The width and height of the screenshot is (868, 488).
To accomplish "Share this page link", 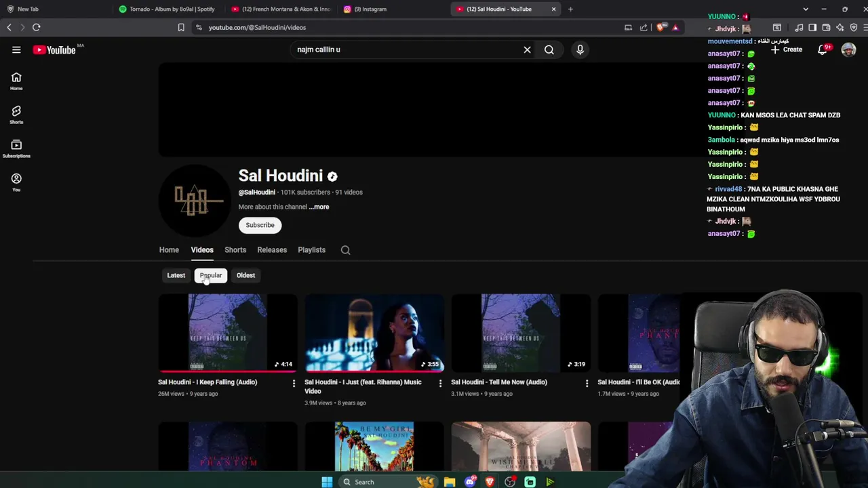I will tap(644, 27).
